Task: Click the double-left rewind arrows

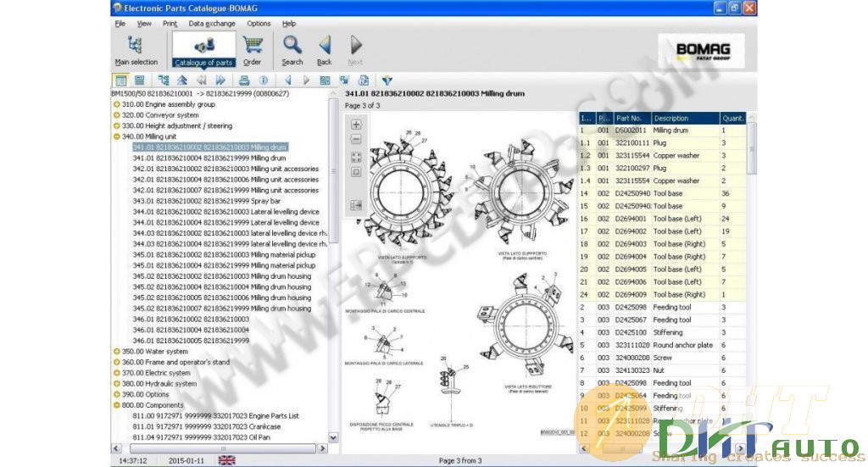Action: coord(202,81)
